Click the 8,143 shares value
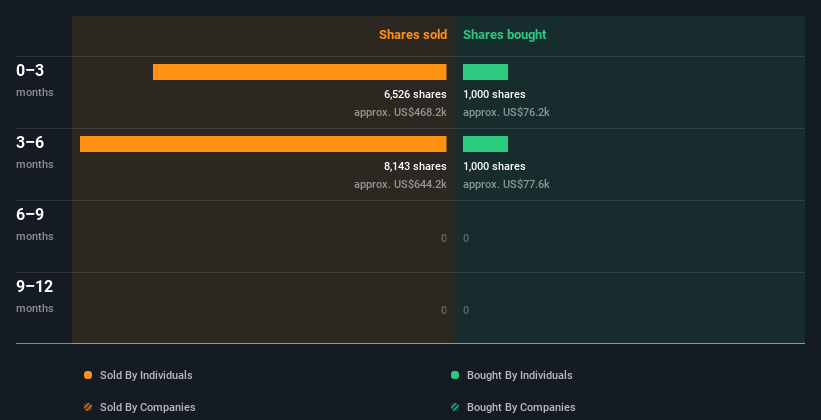 (x=415, y=167)
